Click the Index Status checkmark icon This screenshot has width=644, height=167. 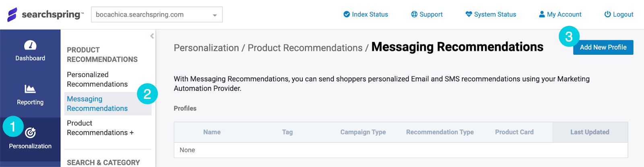click(x=347, y=14)
